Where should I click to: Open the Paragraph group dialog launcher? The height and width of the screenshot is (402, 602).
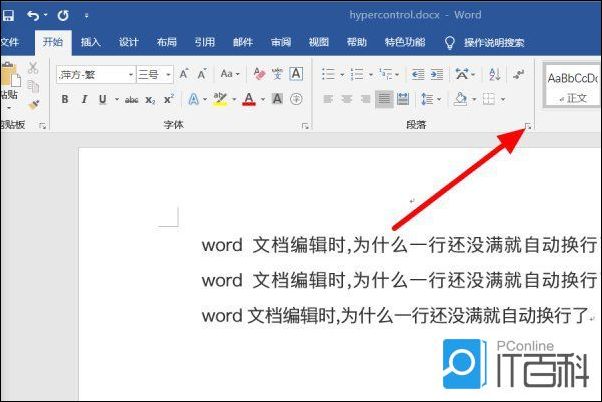[529, 126]
